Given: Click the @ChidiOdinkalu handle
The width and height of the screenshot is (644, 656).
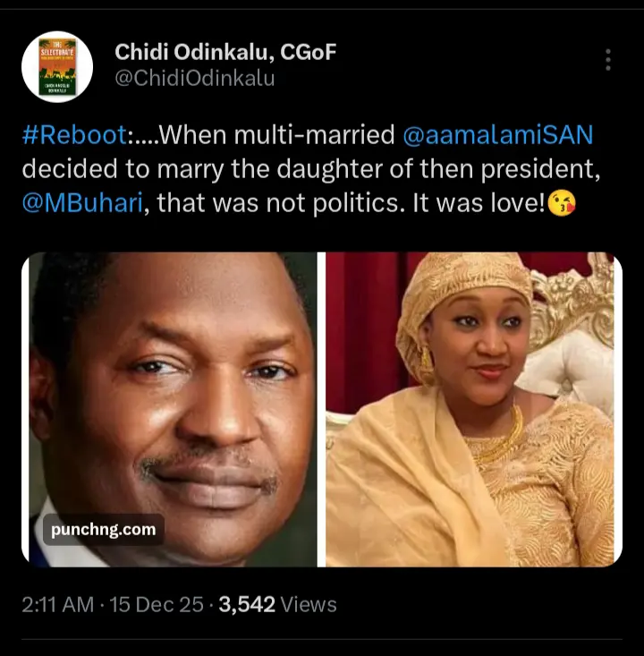Looking at the screenshot, I should pyautogui.click(x=194, y=79).
